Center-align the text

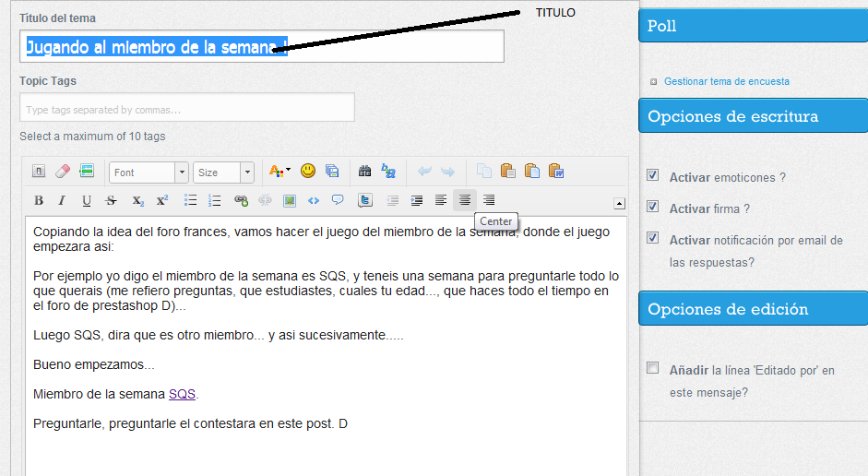(x=465, y=200)
